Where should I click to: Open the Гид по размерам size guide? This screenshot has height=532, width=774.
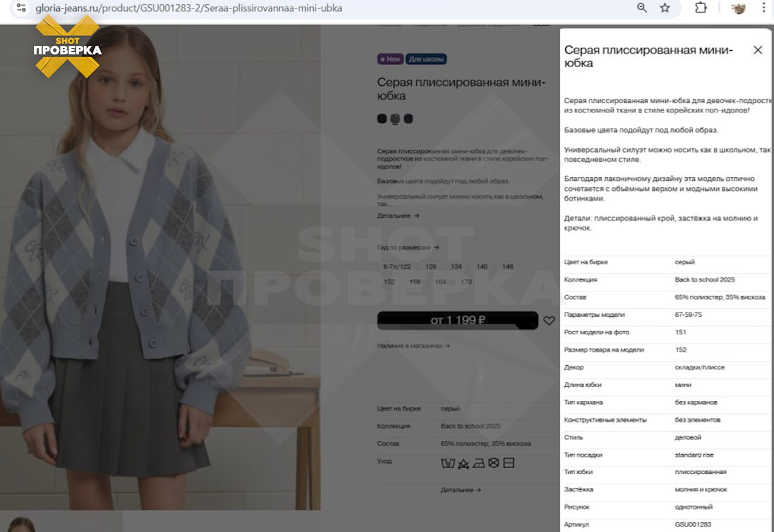click(408, 247)
